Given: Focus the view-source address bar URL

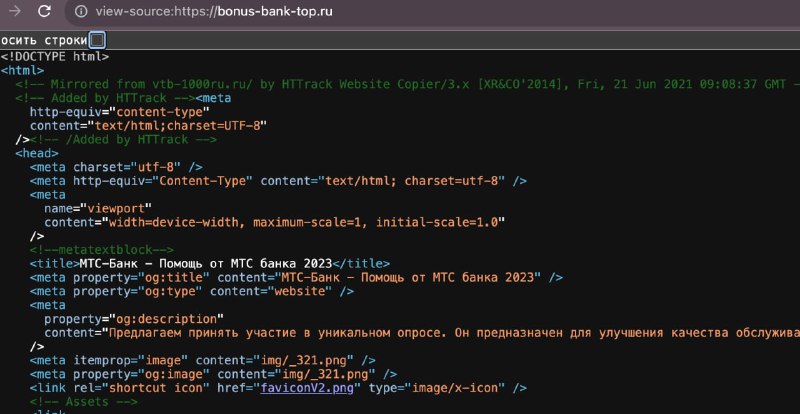Looking at the screenshot, I should [214, 11].
